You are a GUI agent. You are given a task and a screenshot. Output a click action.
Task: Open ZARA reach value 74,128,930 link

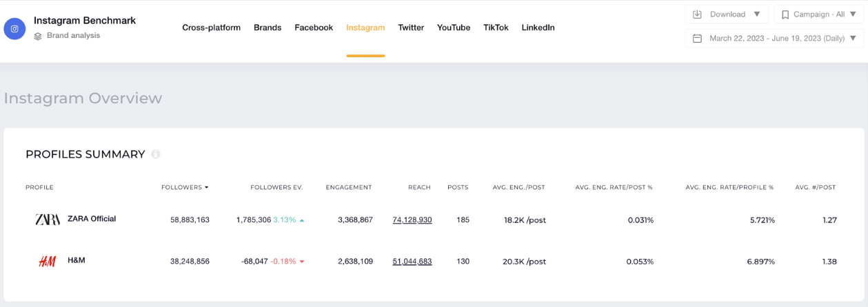click(x=412, y=220)
